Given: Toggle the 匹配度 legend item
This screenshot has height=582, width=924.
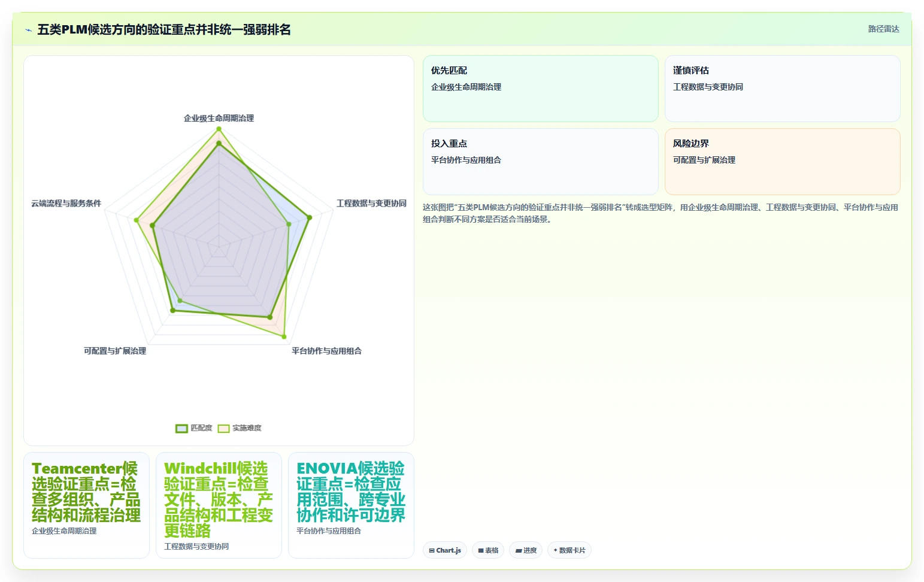Looking at the screenshot, I should pos(194,428).
